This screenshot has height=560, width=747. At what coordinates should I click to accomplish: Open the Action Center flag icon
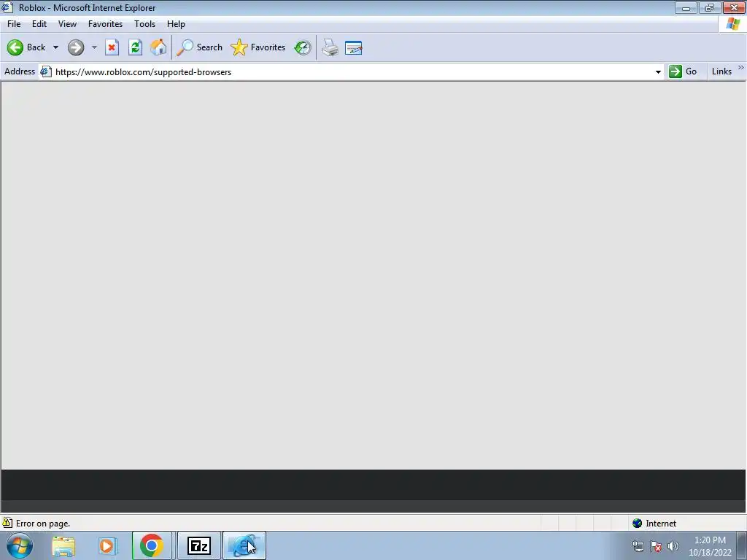click(656, 546)
